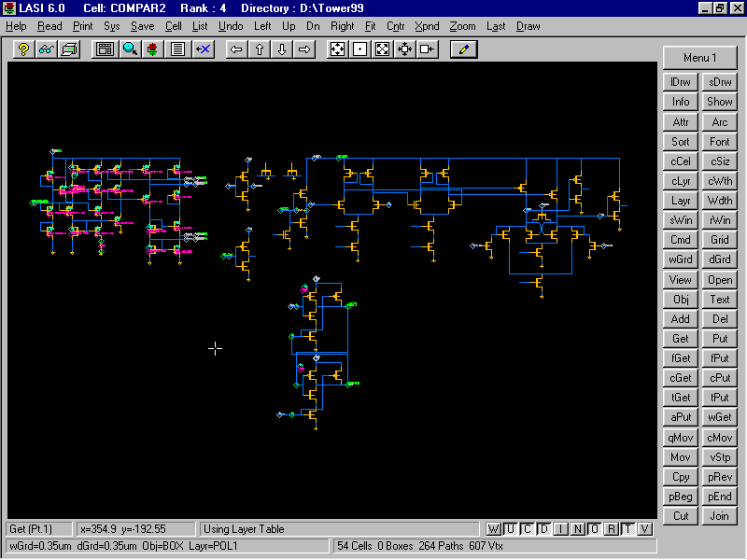Click the eyeglasses Read icon
The width and height of the screenshot is (747, 560).
[46, 49]
